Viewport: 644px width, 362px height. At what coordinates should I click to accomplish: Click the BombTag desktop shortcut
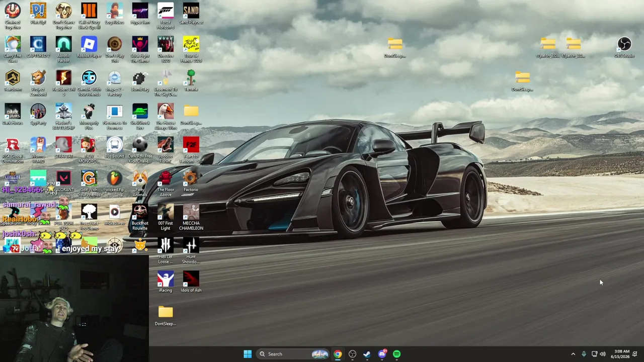click(x=140, y=80)
